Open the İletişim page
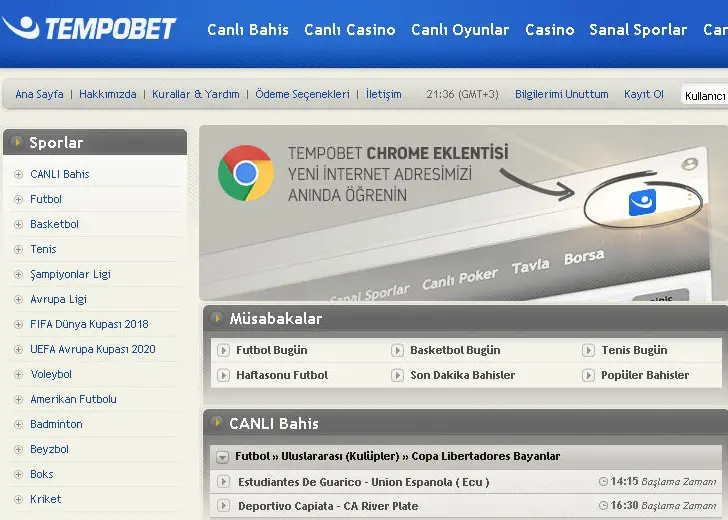Screen dimensions: 728x520 [x=384, y=94]
